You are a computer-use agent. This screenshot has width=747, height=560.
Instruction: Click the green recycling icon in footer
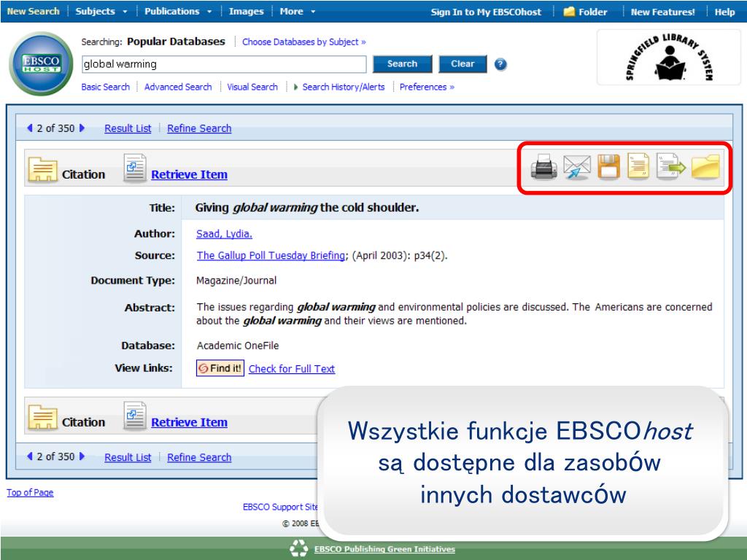[x=299, y=548]
